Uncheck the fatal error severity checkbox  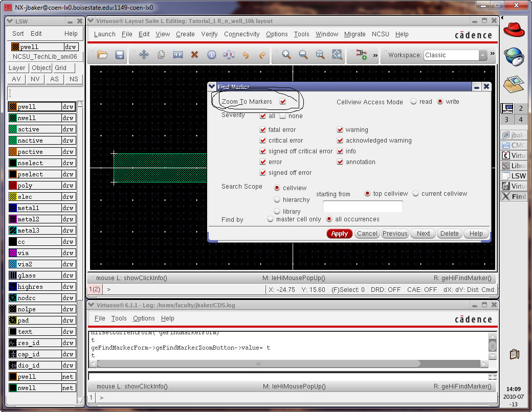point(263,130)
